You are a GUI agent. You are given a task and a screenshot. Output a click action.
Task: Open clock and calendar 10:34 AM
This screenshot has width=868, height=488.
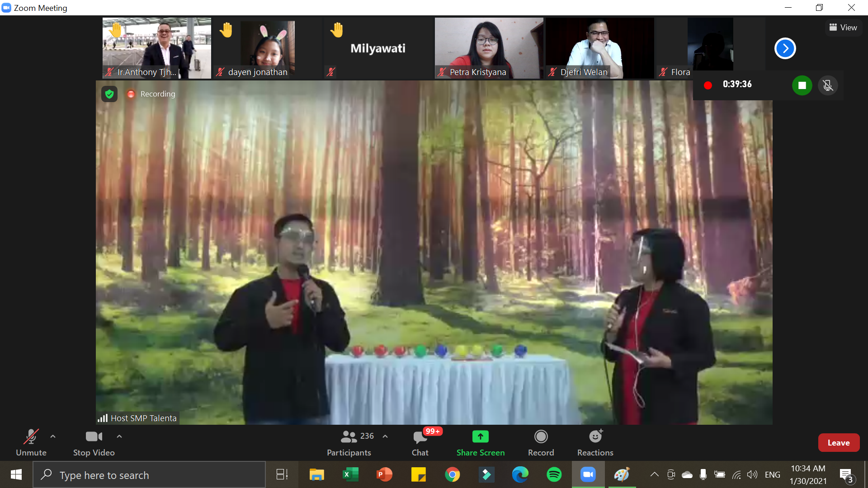click(808, 474)
